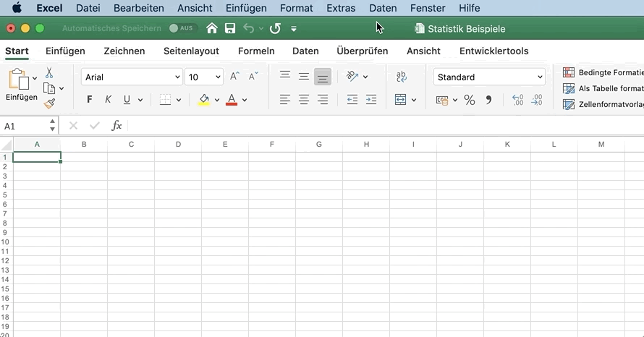Toggle italic formatting K button

pos(108,99)
